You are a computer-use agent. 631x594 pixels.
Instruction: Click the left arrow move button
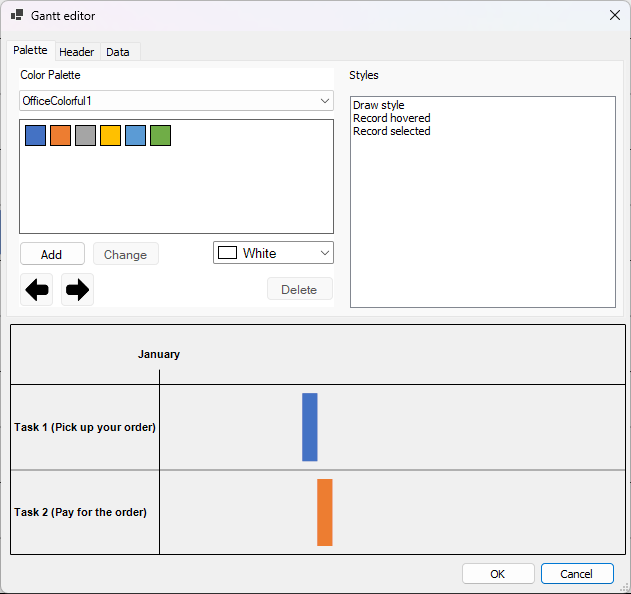(37, 290)
